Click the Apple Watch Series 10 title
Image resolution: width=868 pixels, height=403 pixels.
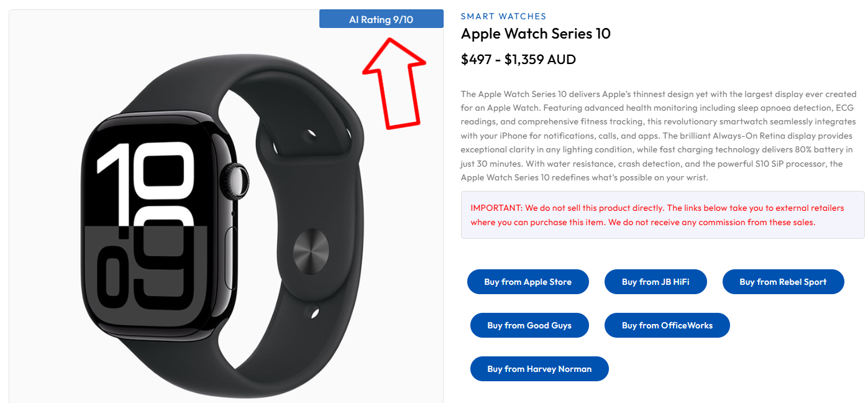[x=536, y=34]
